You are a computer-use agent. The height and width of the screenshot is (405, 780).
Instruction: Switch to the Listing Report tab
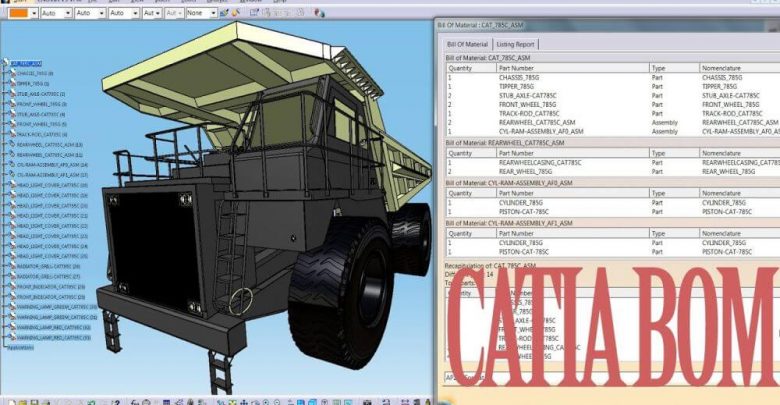[x=515, y=44]
